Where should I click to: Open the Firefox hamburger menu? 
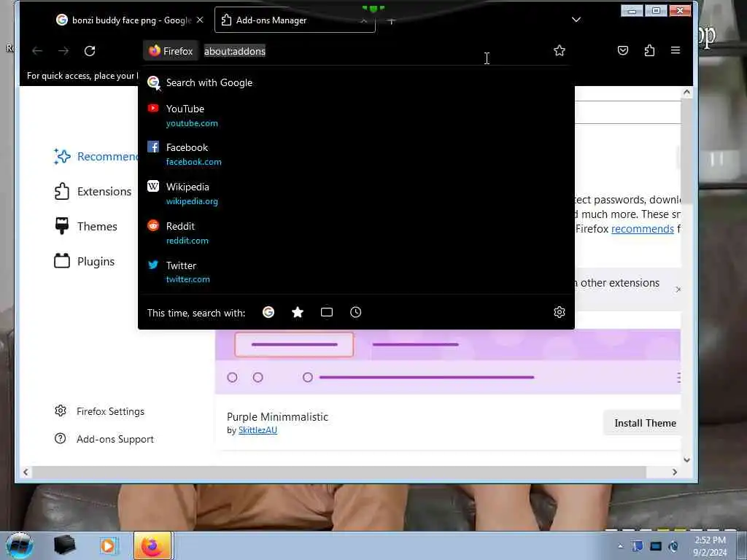[675, 50]
